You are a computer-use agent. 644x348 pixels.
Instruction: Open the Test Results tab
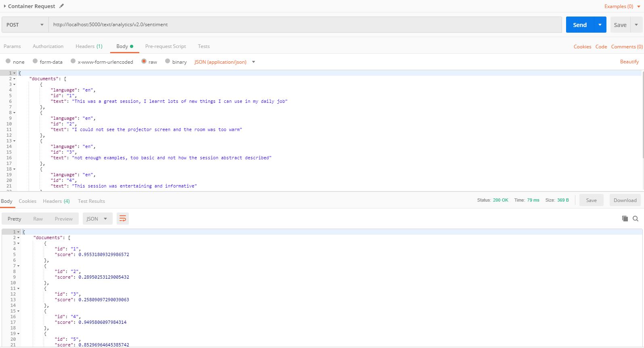(91, 201)
